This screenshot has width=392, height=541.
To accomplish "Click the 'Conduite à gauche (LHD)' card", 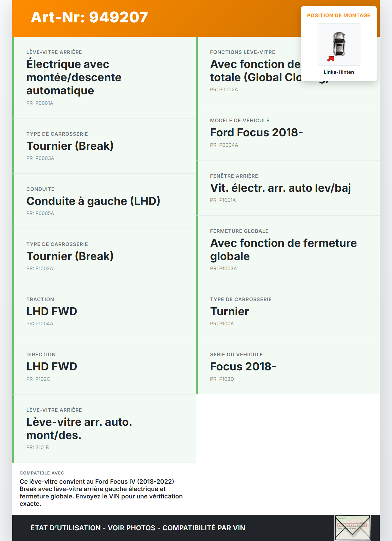I will tap(104, 201).
